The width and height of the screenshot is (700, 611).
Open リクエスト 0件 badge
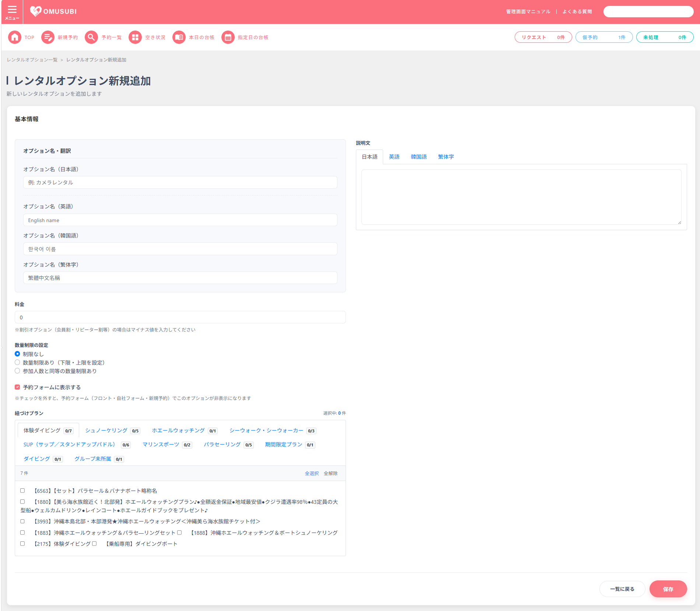coord(543,37)
